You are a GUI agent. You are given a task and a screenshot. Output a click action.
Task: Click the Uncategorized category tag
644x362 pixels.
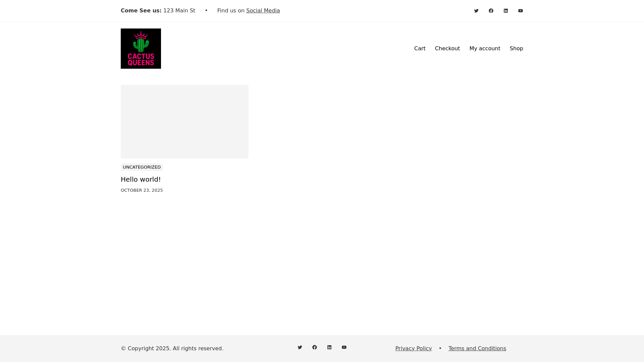tap(142, 167)
